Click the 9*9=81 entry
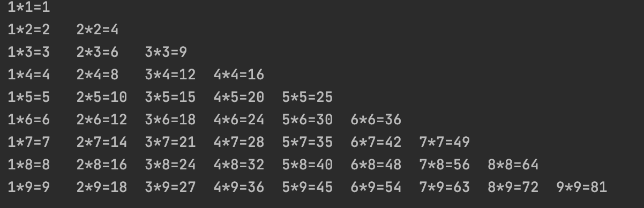644x208 pixels. point(582,187)
